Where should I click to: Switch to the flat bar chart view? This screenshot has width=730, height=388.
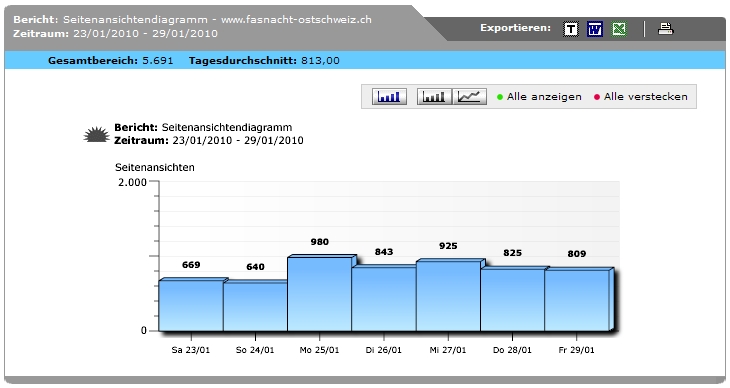click(434, 97)
